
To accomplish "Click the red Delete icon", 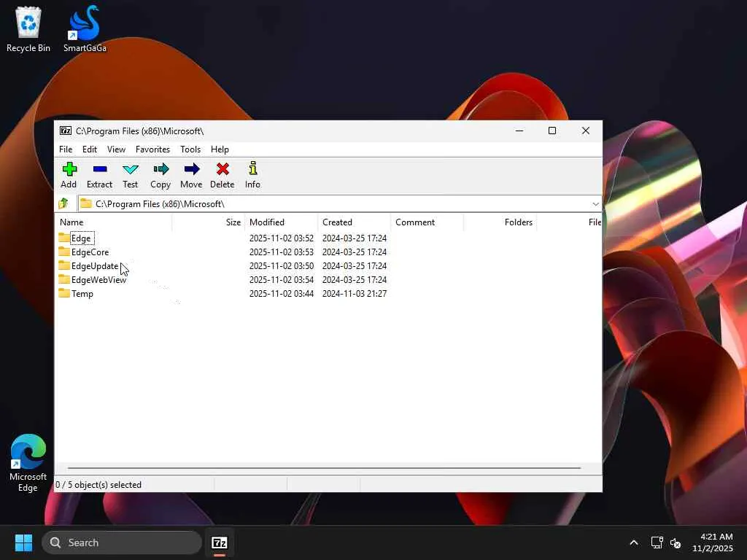I will 222,169.
